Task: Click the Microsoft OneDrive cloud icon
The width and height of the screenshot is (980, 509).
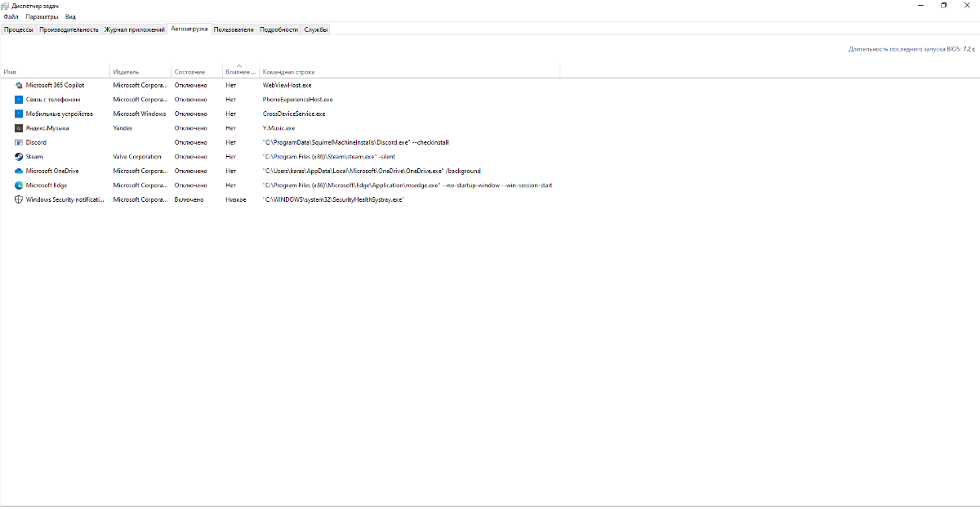Action: coord(18,171)
